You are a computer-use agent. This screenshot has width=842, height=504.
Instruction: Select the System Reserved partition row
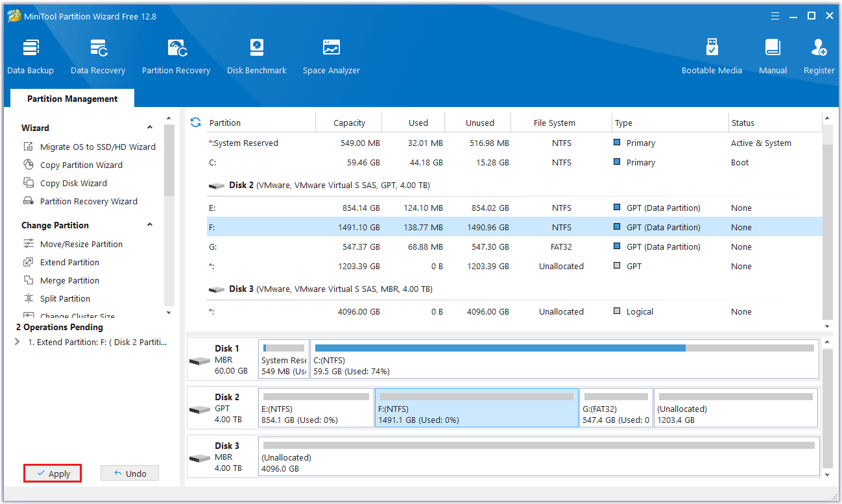coord(514,143)
